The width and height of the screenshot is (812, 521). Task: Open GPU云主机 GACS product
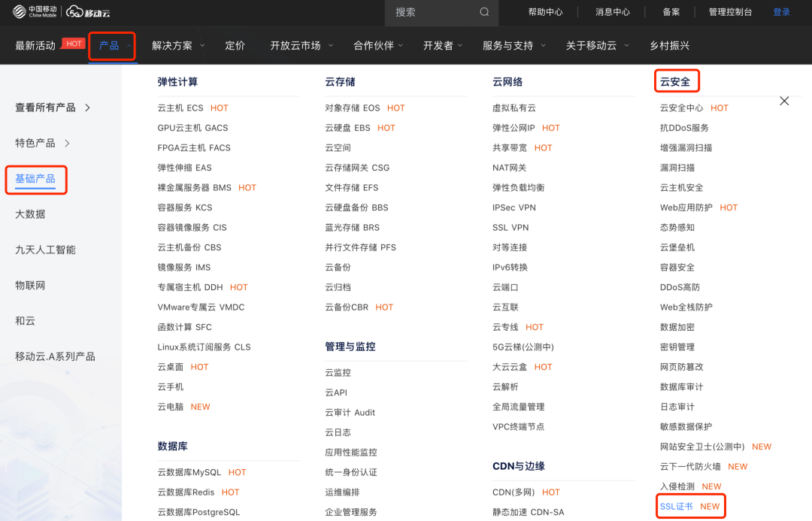192,128
